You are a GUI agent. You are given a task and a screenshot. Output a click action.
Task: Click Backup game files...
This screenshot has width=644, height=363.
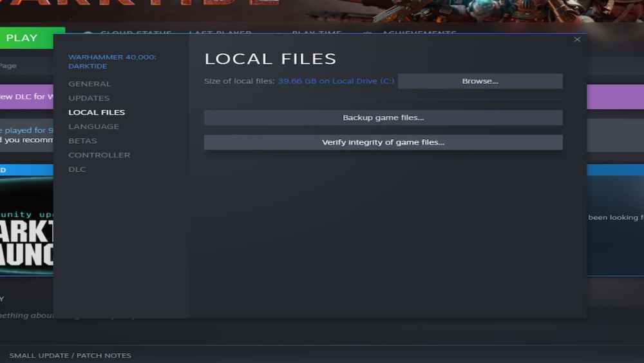(383, 117)
